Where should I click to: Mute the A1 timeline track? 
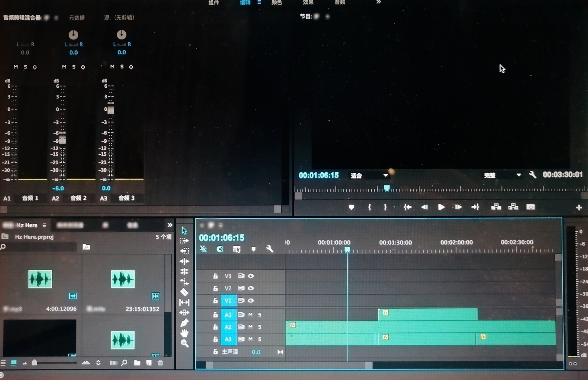click(x=250, y=315)
